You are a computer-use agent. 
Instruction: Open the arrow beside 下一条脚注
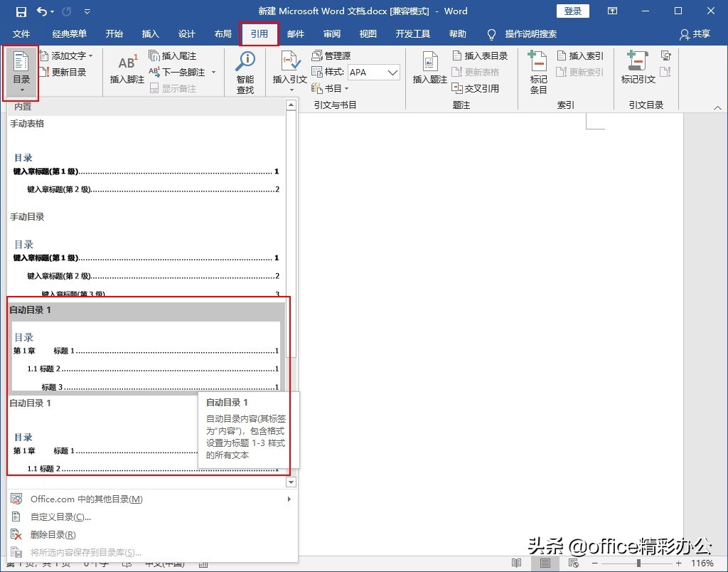(x=213, y=73)
